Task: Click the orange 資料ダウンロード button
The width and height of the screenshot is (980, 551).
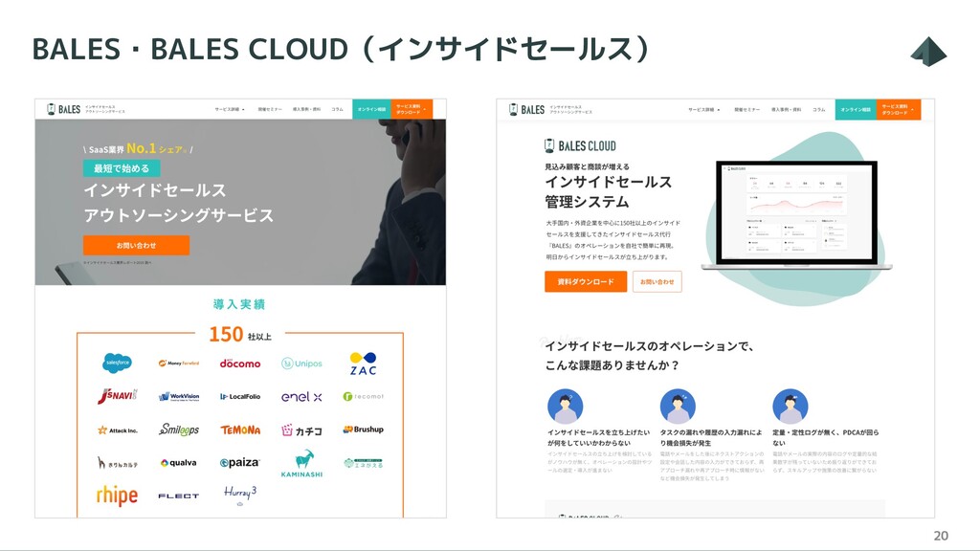Action: click(586, 282)
